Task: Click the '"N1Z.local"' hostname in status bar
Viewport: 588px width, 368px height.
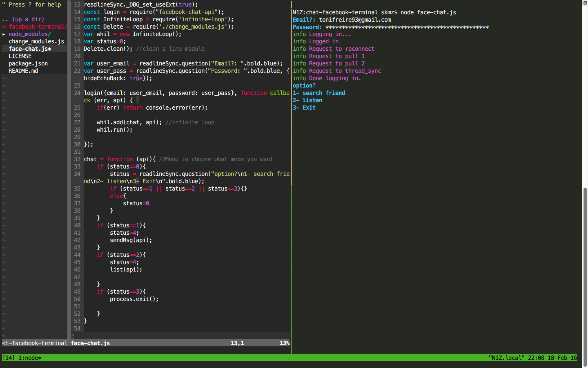Action: pos(506,358)
